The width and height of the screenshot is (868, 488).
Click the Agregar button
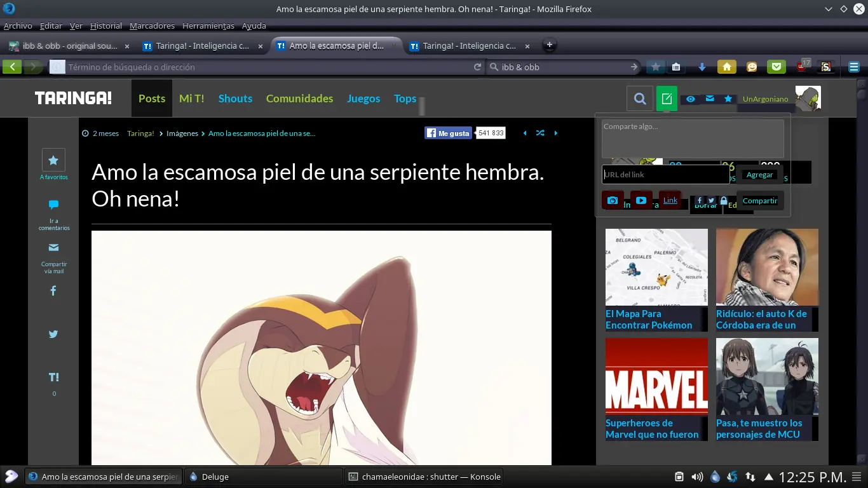point(759,175)
